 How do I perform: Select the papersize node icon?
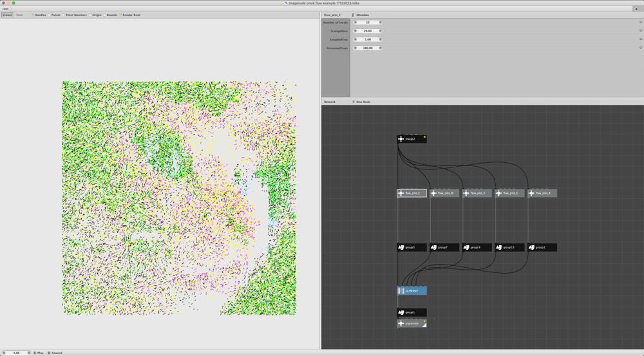click(401, 324)
